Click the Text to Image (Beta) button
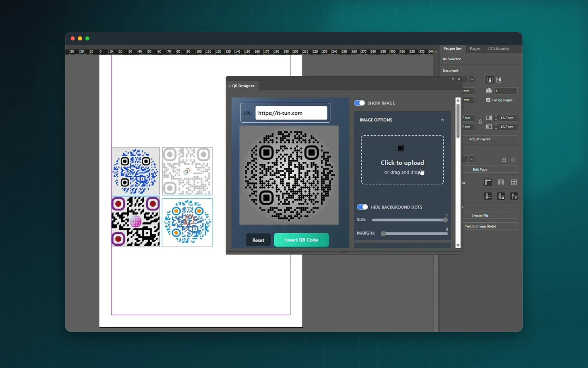 coord(490,226)
